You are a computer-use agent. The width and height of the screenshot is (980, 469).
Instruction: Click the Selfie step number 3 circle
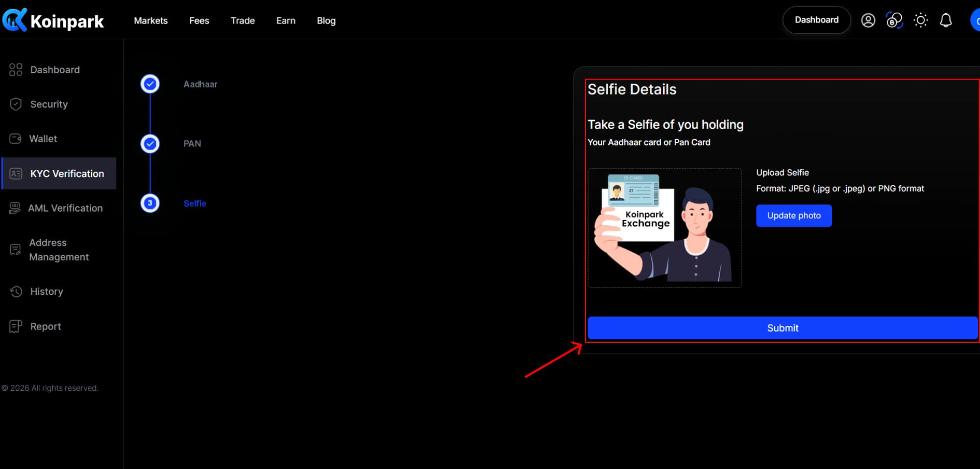pyautogui.click(x=150, y=203)
